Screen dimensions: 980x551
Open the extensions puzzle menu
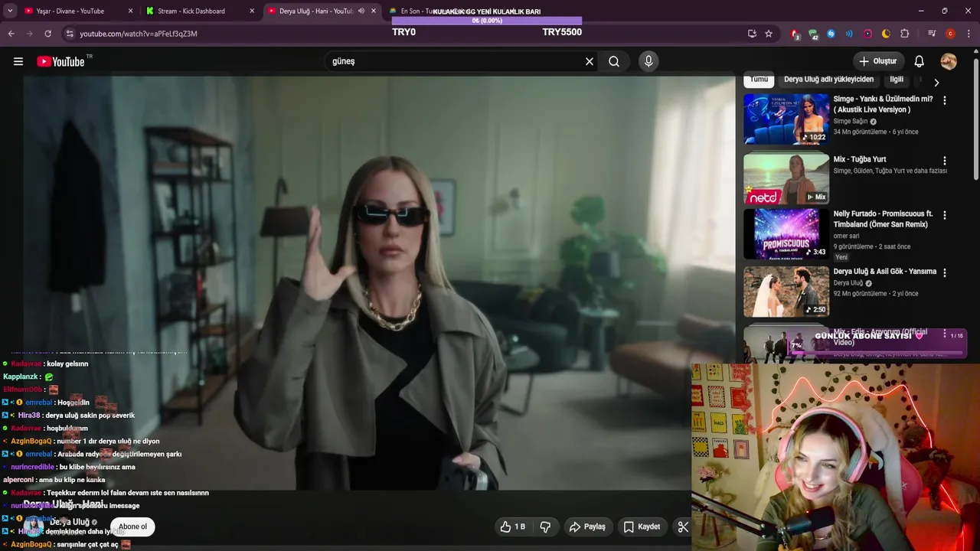pos(904,34)
